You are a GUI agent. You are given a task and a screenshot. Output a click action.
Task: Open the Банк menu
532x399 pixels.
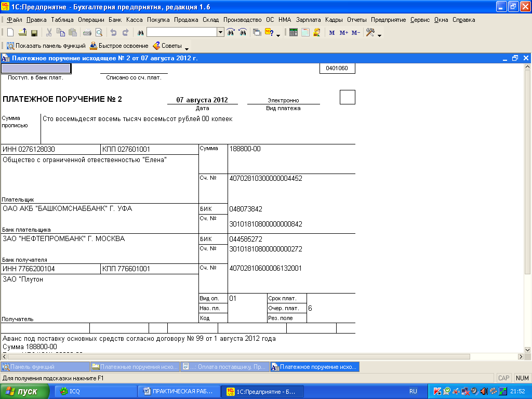click(x=115, y=20)
